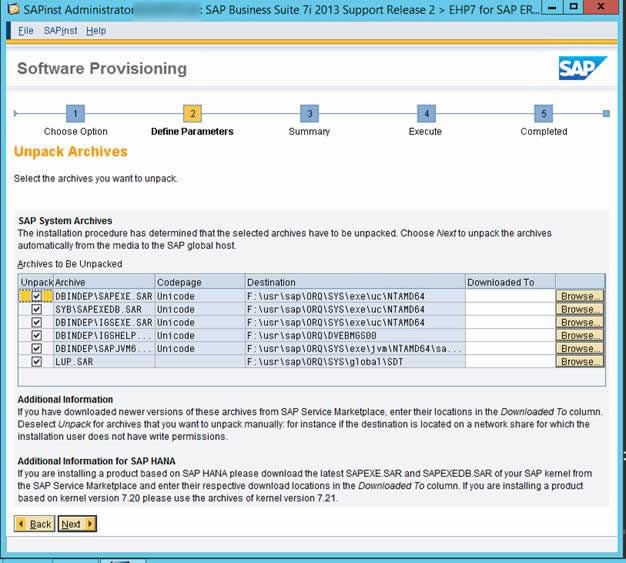The image size is (626, 563).
Task: Select step 2 Define Parameters
Action: click(192, 114)
